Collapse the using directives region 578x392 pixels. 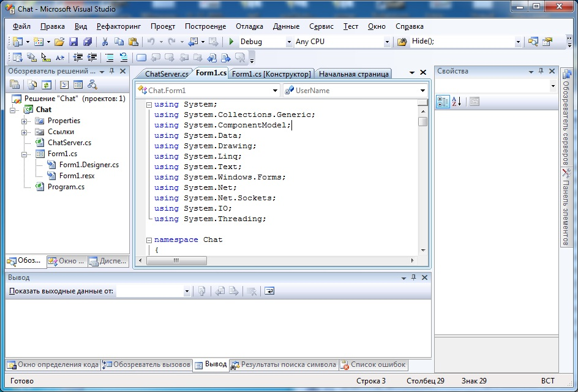click(x=149, y=105)
